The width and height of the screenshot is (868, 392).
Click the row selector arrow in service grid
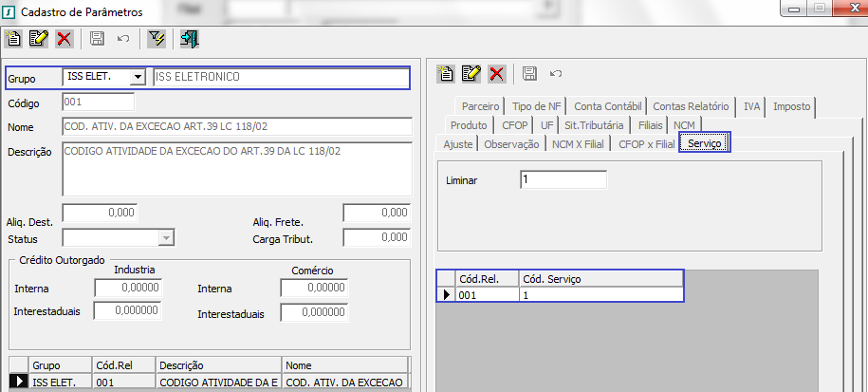(x=447, y=295)
